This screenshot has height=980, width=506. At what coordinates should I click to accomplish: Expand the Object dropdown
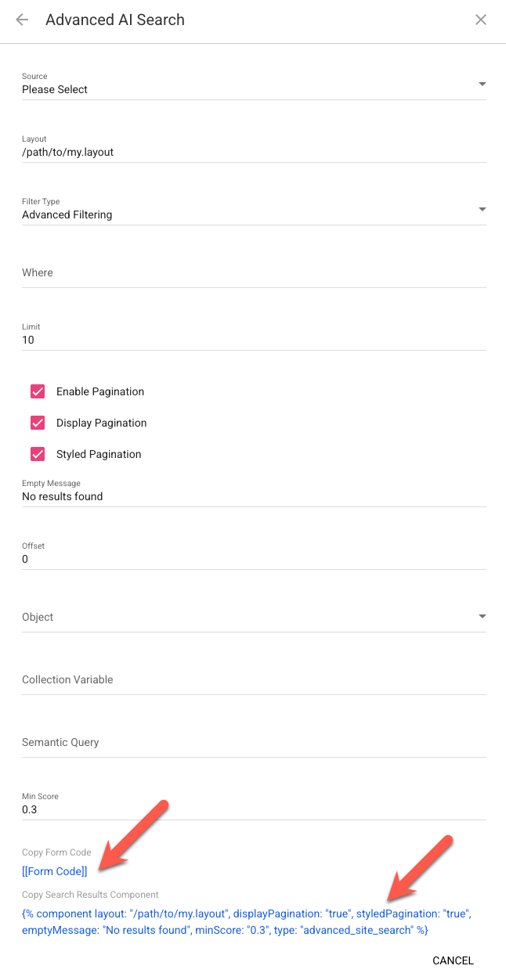point(482,616)
